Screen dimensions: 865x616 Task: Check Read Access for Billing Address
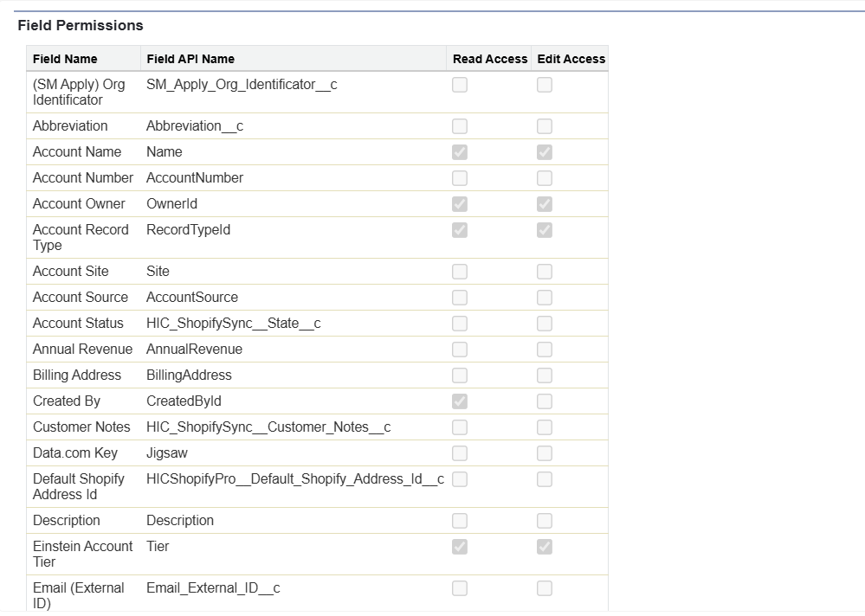[460, 375]
